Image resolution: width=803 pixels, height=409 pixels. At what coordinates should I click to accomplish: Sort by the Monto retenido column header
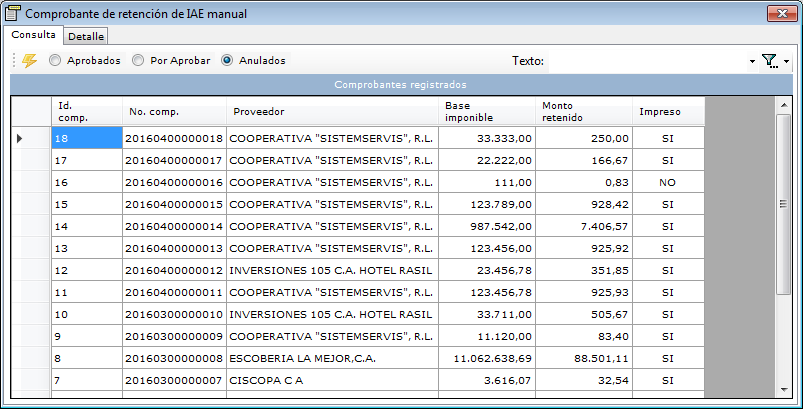tap(584, 112)
